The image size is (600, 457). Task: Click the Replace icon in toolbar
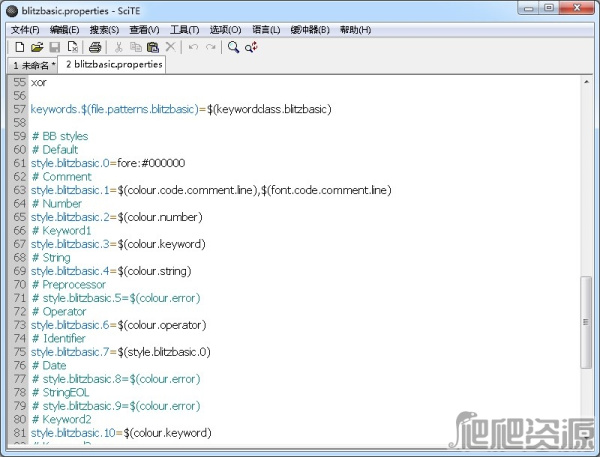click(249, 47)
